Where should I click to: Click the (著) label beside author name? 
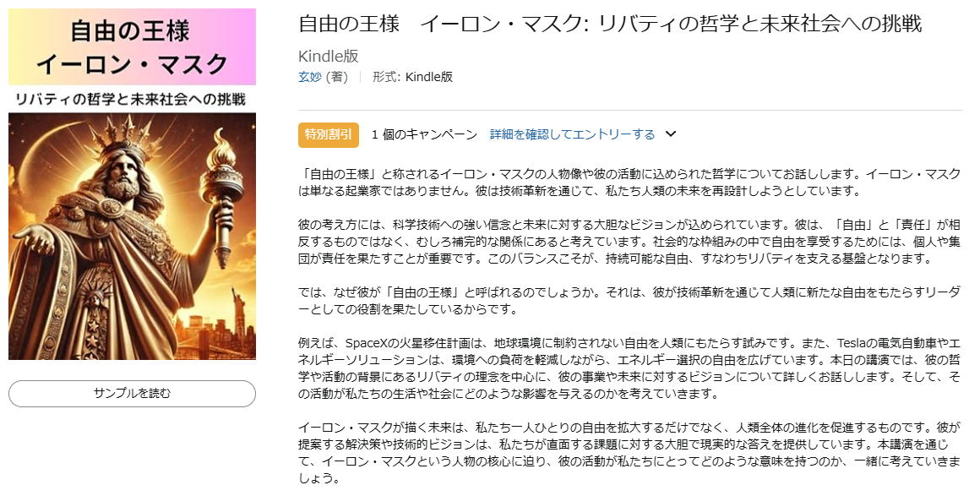[x=337, y=77]
